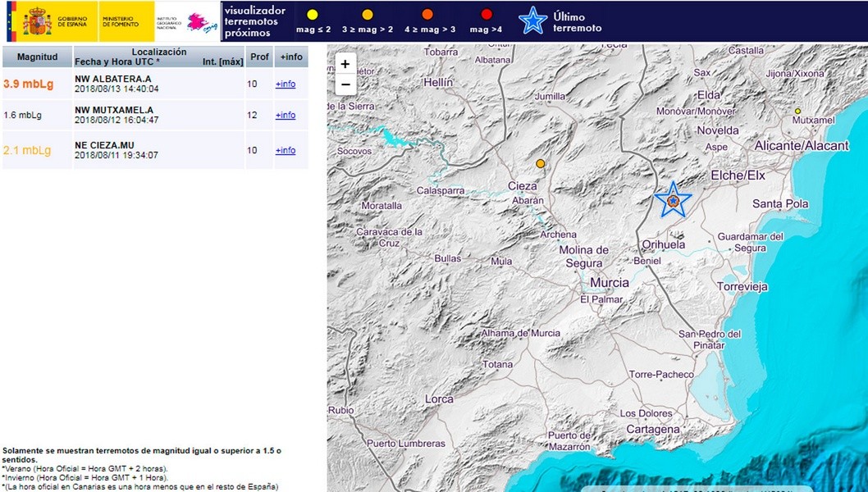The height and width of the screenshot is (492, 868).
Task: Click the Santa Pola label on the map
Action: click(780, 203)
